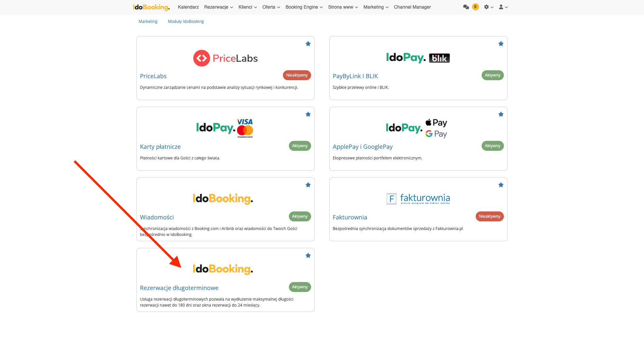Click Nieaktywny badge on PriceLabs card
Image resolution: width=644 pixels, height=345 pixels.
(x=297, y=75)
